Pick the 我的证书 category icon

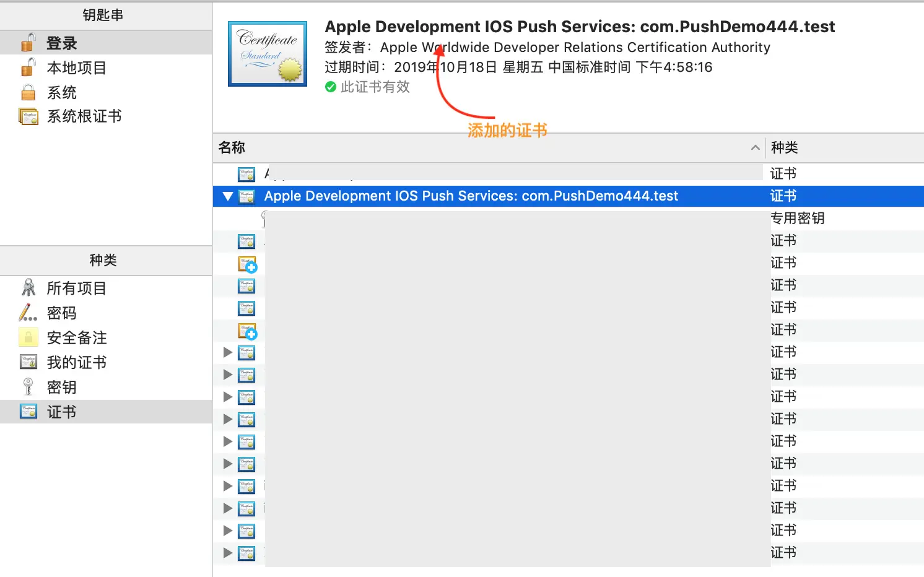pyautogui.click(x=28, y=362)
